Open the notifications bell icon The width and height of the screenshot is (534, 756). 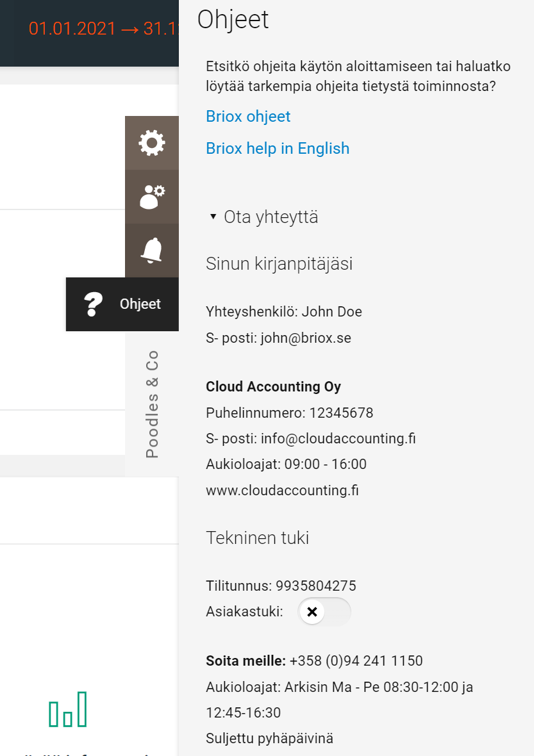coord(152,251)
